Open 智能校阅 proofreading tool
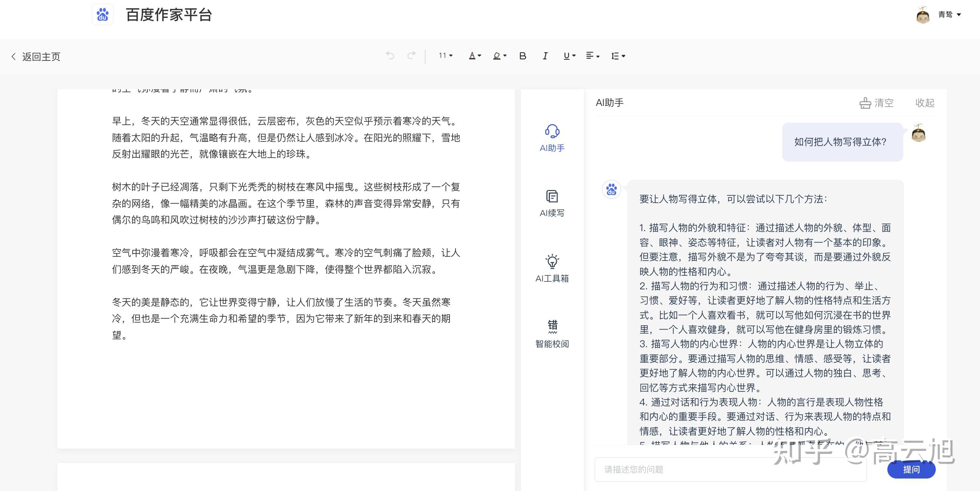This screenshot has width=980, height=491. (x=552, y=334)
